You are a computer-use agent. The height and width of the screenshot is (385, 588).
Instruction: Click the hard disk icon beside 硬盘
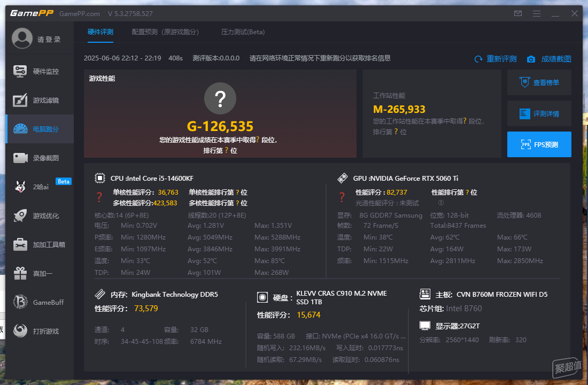[262, 297]
